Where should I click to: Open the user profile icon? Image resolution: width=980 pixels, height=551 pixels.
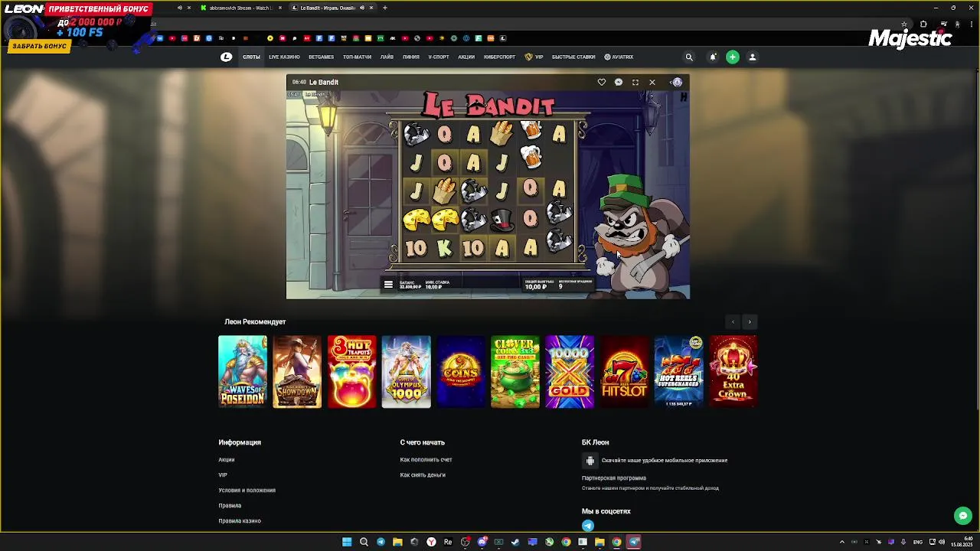(x=752, y=57)
